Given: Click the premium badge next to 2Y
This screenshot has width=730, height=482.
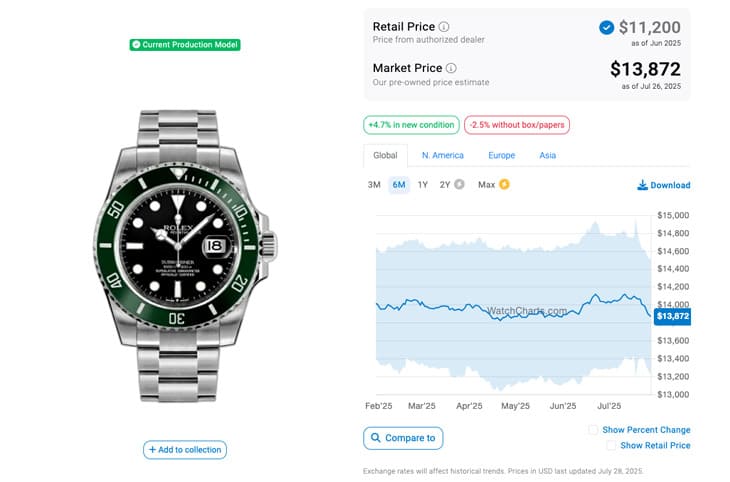Looking at the screenshot, I should coord(459,185).
